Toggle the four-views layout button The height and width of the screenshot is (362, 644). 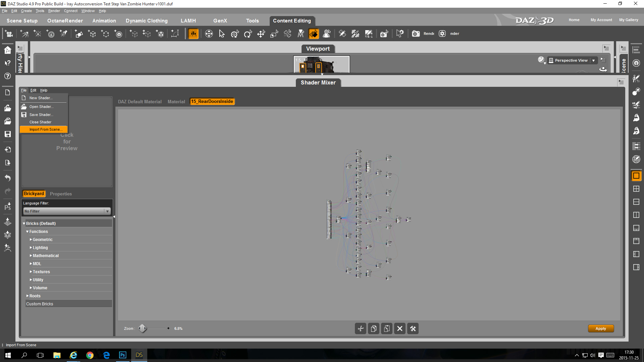pyautogui.click(x=636, y=189)
